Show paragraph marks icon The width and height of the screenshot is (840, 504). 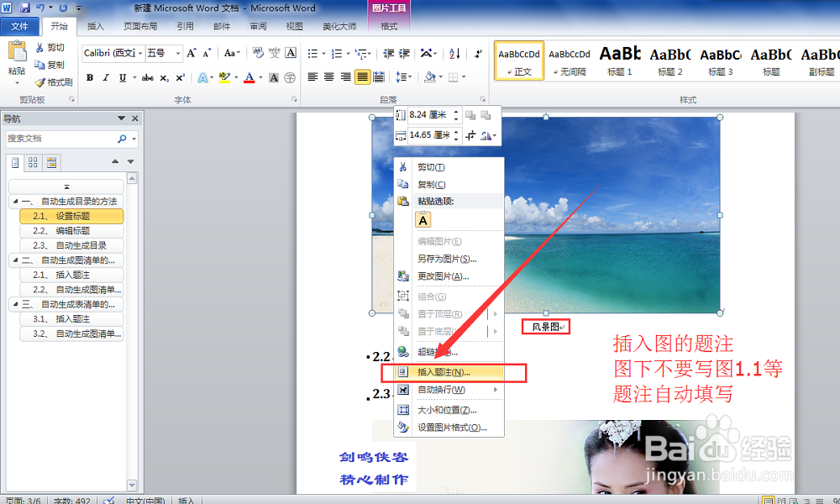[x=478, y=53]
